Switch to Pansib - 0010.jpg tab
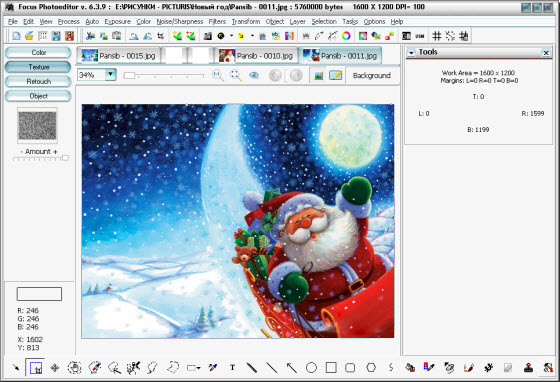560x382 pixels. coord(256,56)
